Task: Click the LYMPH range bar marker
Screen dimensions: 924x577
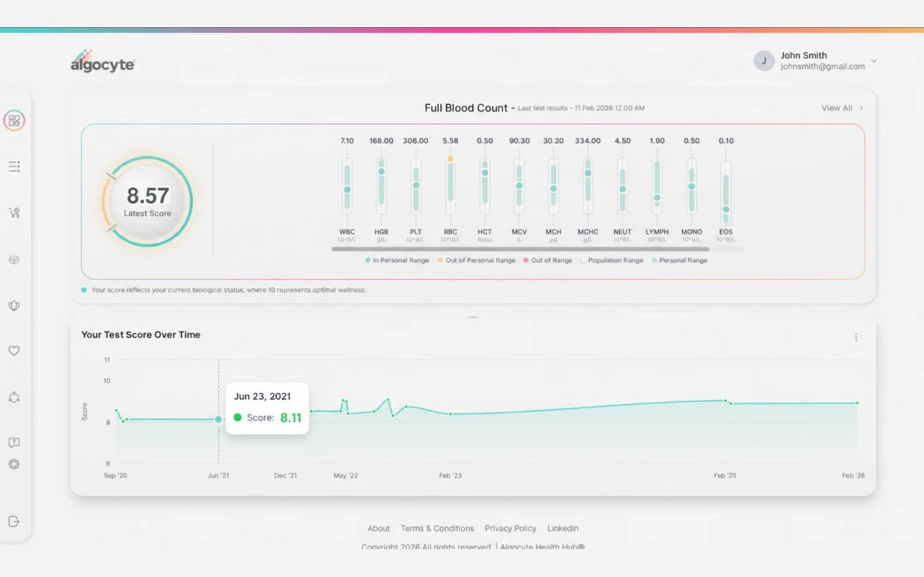Action: [x=657, y=198]
